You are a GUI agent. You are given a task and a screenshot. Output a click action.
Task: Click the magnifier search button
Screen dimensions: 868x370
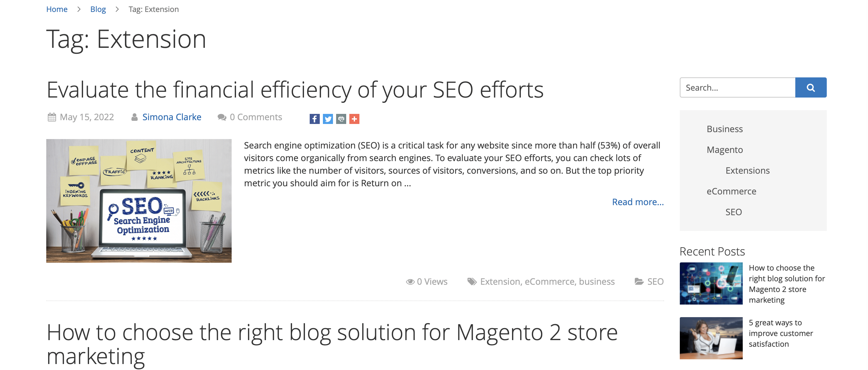click(811, 87)
